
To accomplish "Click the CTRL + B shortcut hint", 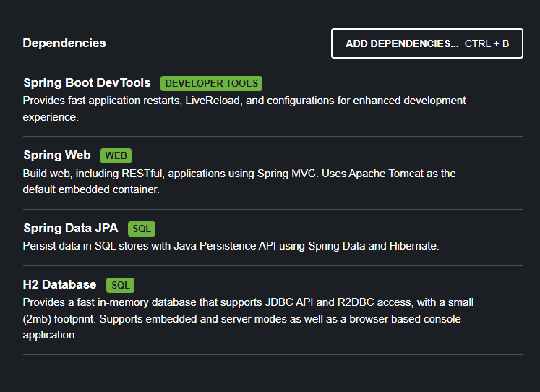I will (487, 43).
